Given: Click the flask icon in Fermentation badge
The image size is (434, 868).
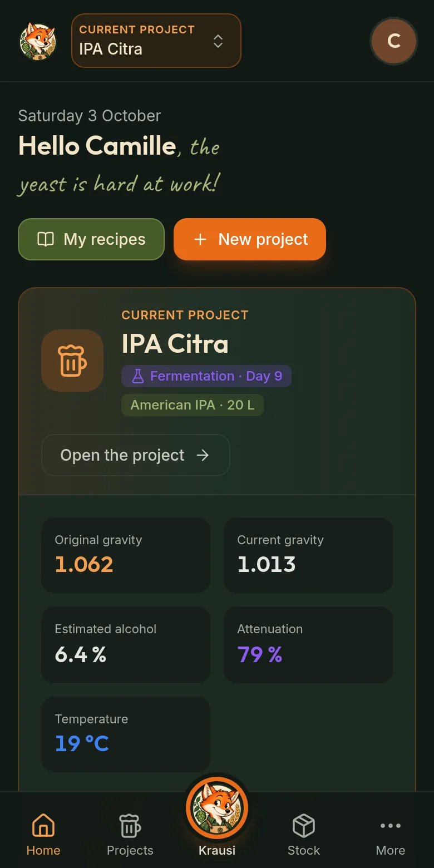Looking at the screenshot, I should click(137, 376).
